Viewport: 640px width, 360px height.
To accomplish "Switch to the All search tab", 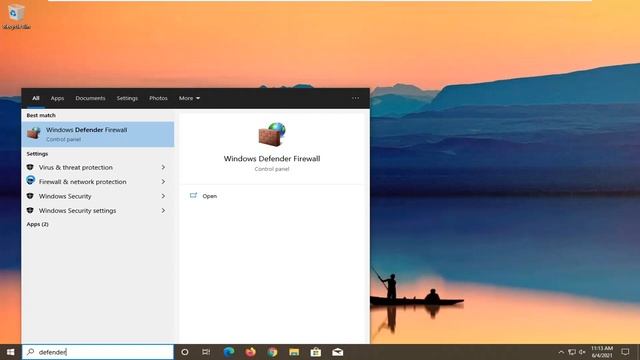I will [x=36, y=98].
